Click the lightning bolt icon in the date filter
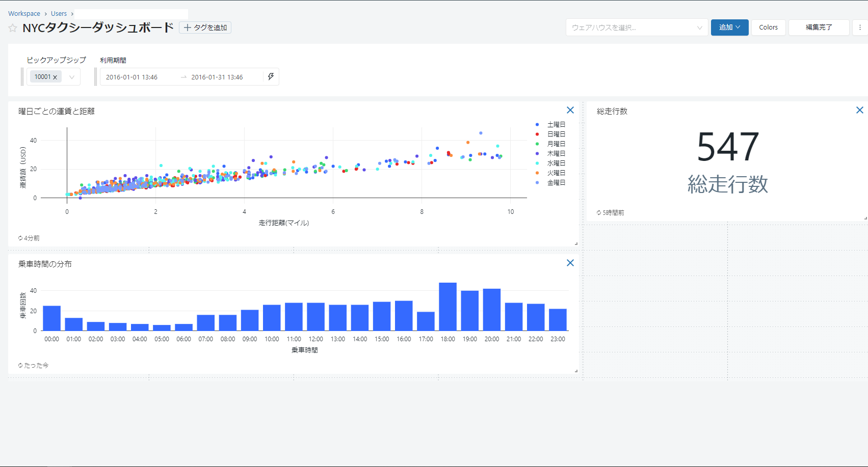This screenshot has width=868, height=467. click(x=271, y=77)
